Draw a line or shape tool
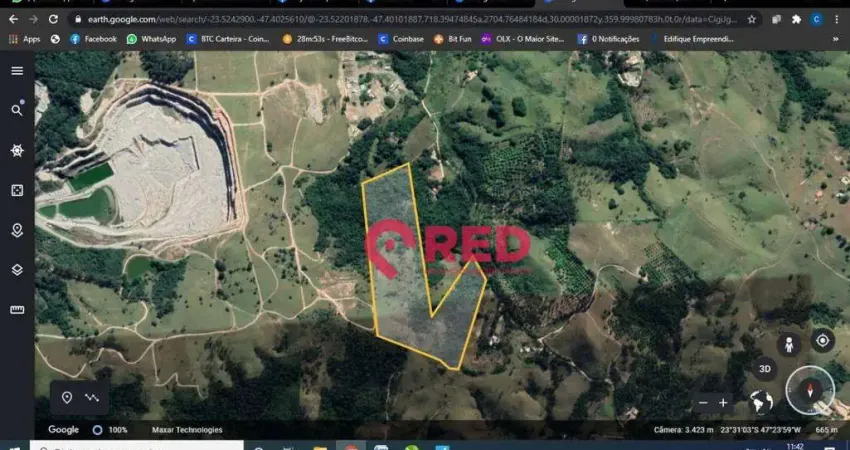 point(92,398)
